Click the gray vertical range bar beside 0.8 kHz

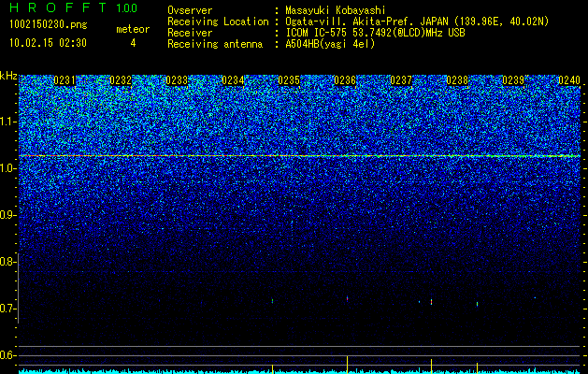19,289
